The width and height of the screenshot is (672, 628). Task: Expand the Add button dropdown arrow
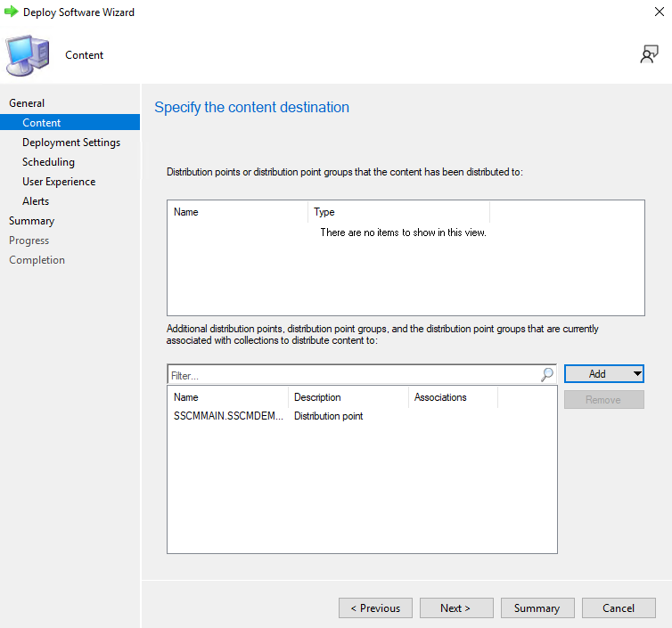(637, 374)
